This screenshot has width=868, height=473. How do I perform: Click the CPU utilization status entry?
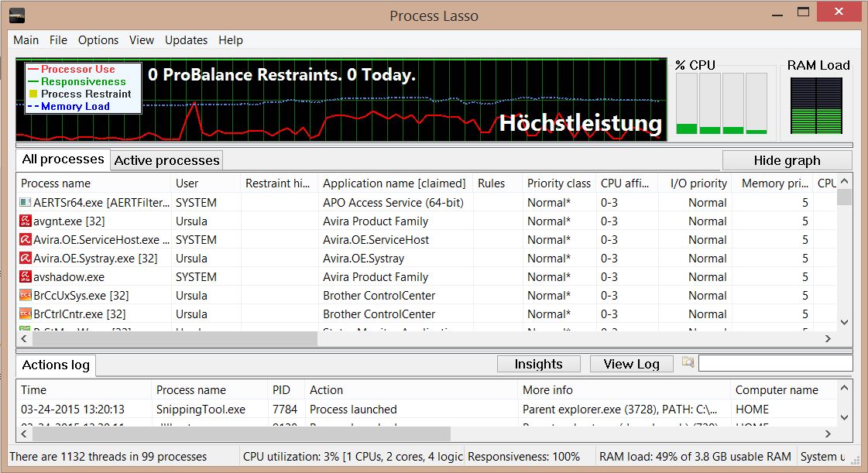pyautogui.click(x=352, y=457)
